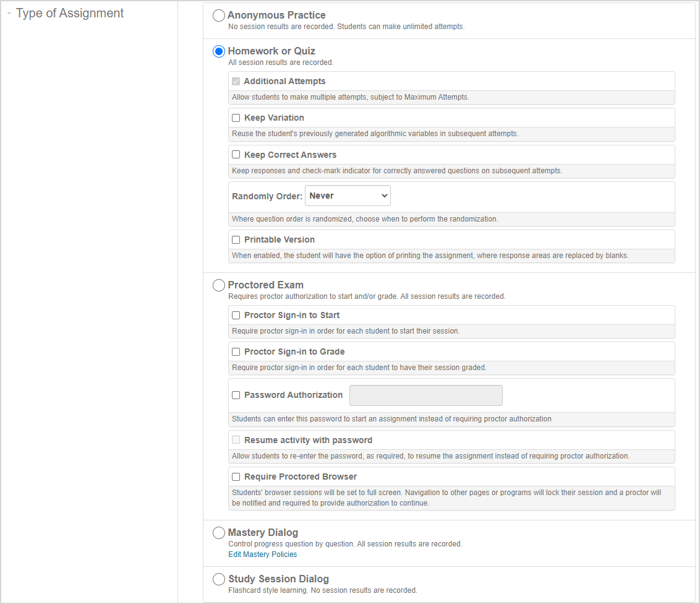The height and width of the screenshot is (604, 700).
Task: Enable the Printable Version option
Action: coord(236,240)
